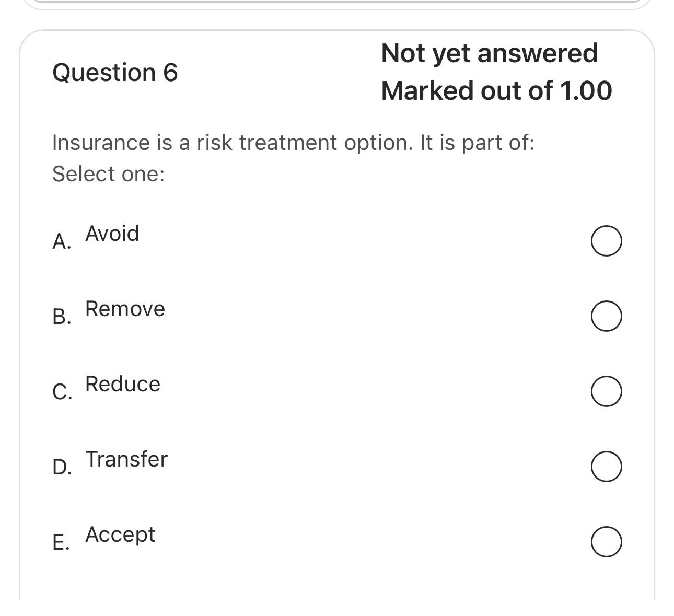The height and width of the screenshot is (616, 674).
Task: Click the option letter 'E.' label
Action: tap(62, 543)
